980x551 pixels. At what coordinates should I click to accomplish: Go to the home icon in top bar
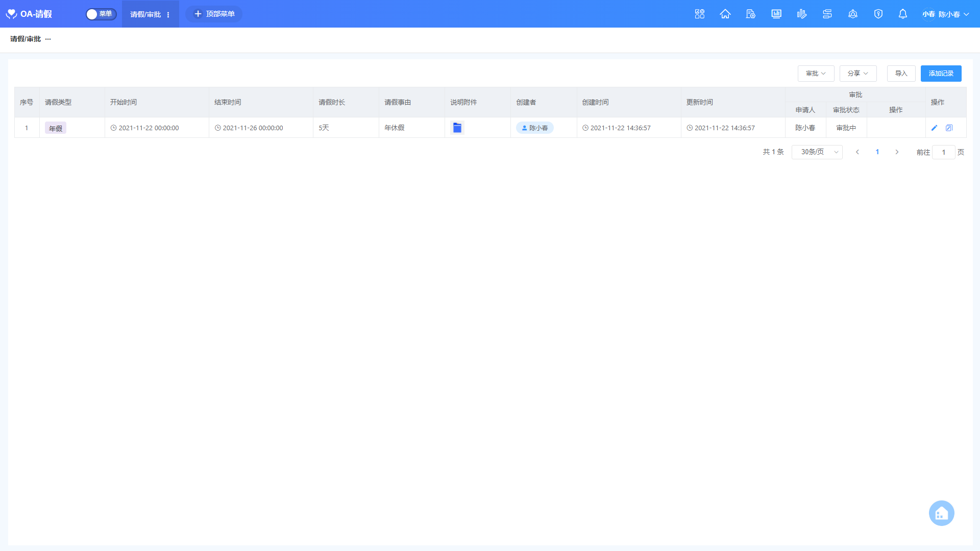coord(725,14)
